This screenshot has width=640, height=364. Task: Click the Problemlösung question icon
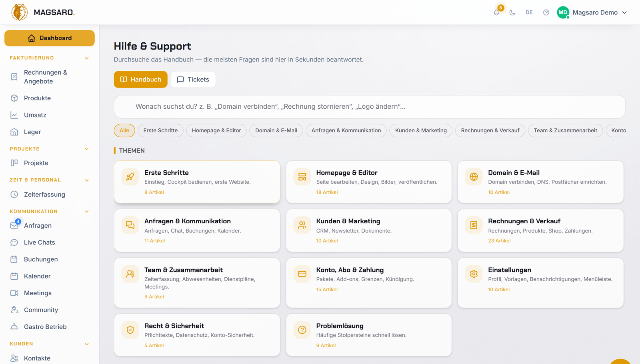[x=302, y=330]
